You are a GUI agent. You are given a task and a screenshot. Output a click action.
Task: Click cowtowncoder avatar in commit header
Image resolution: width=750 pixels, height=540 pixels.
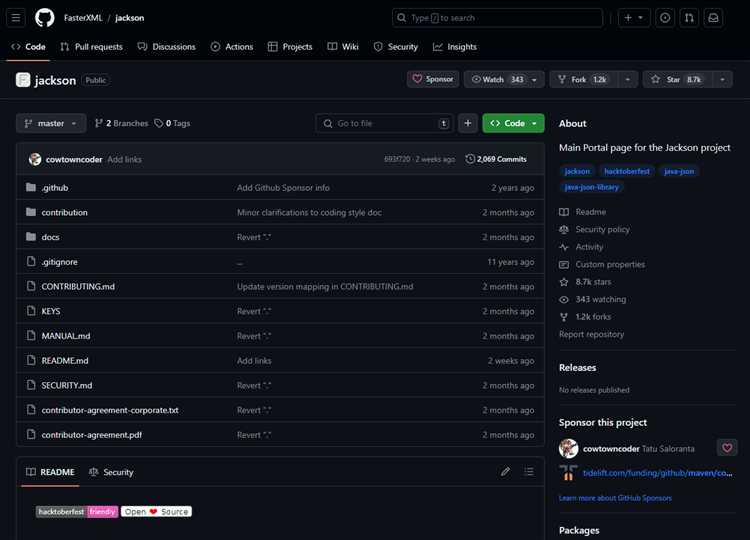click(35, 159)
